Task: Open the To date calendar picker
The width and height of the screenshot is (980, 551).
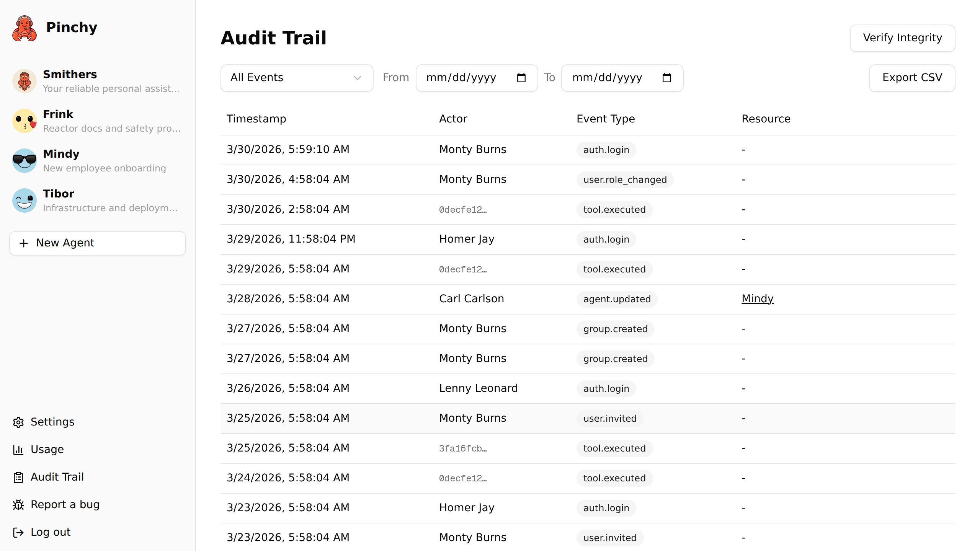Action: click(667, 78)
